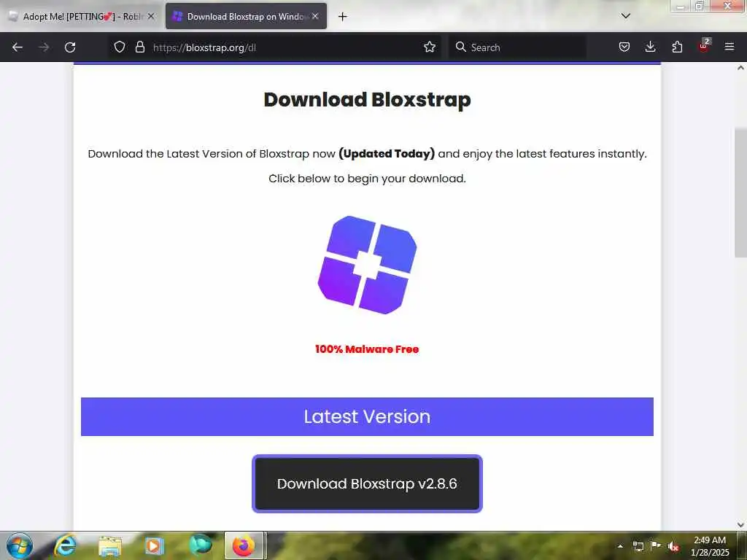
Task: Open the clock showing 2:49 AM
Action: [x=710, y=546]
